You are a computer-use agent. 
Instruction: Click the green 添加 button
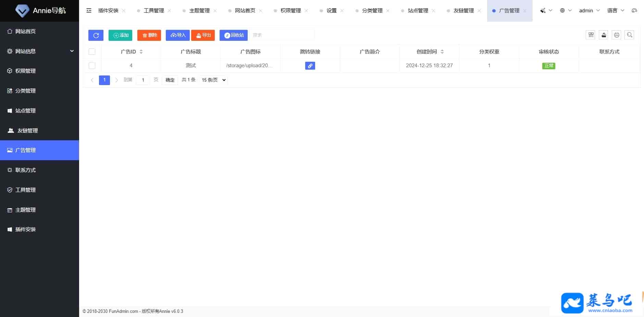click(120, 35)
